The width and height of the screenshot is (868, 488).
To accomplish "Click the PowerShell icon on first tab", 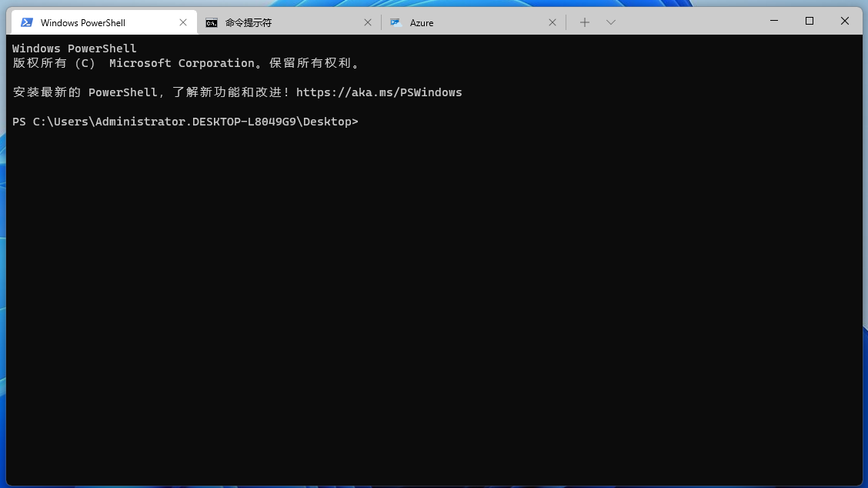I will click(27, 22).
